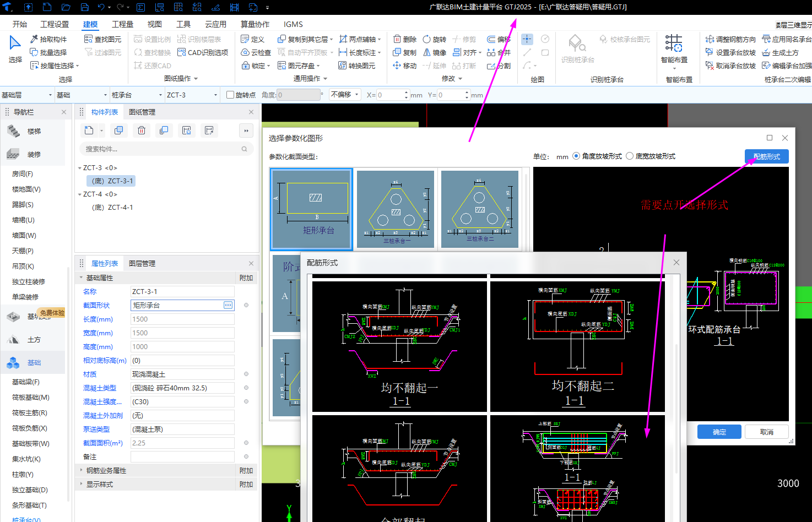Select 底宽放坡形式 radio button
Screen dimensions: 812x522
[x=630, y=156]
